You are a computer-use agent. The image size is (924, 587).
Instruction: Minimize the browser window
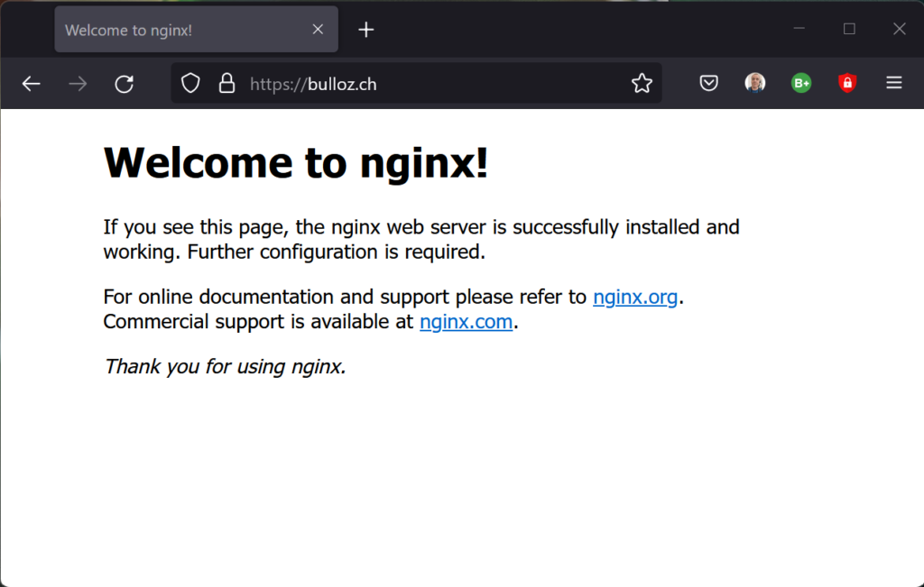pos(799,28)
